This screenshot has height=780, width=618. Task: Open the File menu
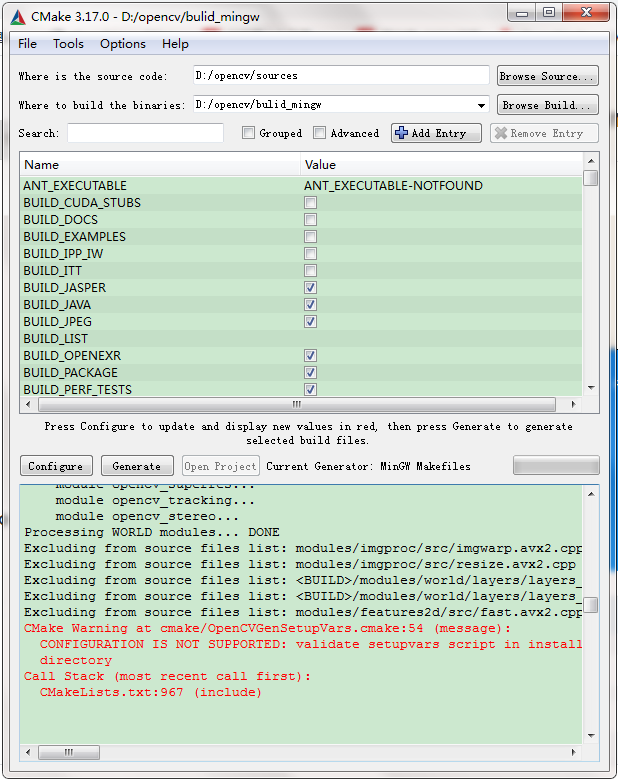(x=27, y=44)
